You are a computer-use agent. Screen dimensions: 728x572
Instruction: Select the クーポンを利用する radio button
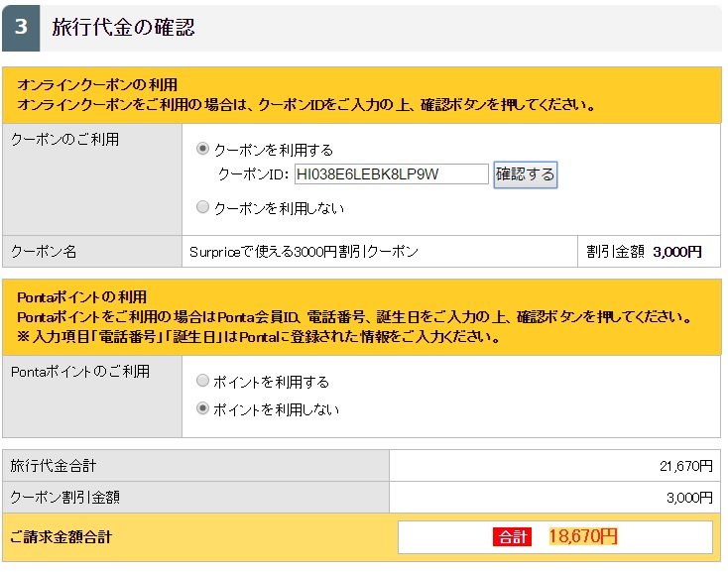pos(203,150)
